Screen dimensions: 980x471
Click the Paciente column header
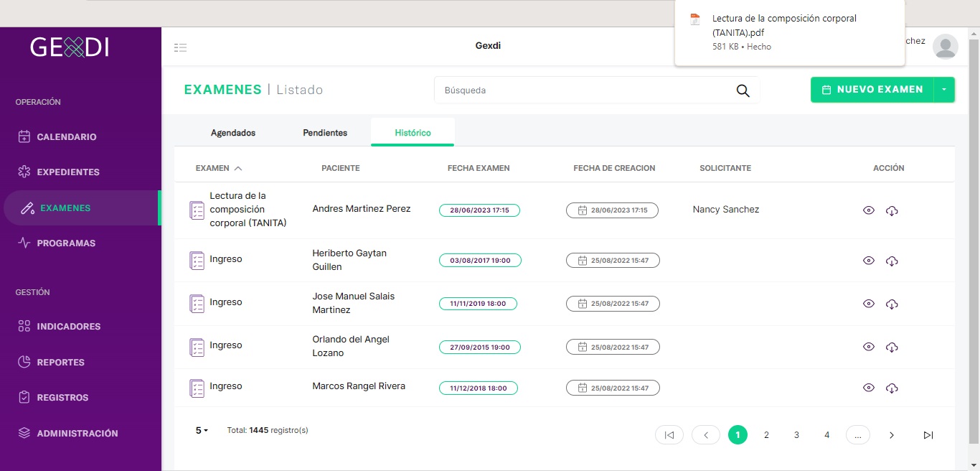pyautogui.click(x=341, y=168)
